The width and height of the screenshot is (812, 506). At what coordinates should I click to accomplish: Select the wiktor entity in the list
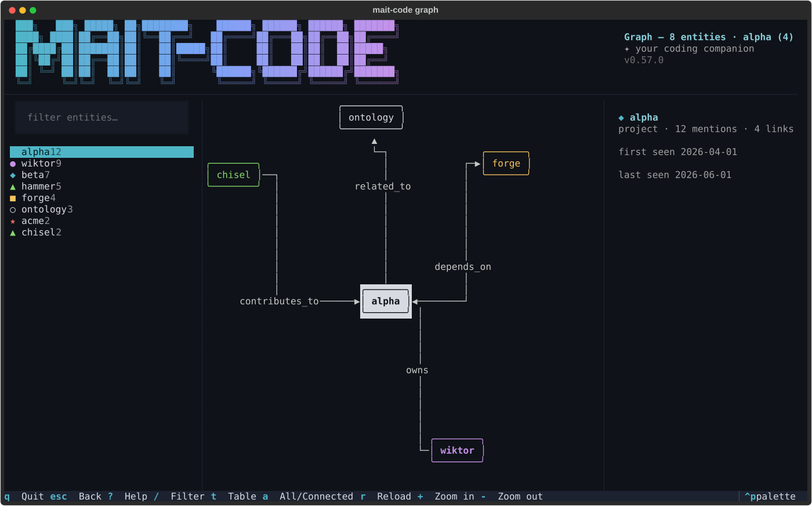click(x=101, y=164)
